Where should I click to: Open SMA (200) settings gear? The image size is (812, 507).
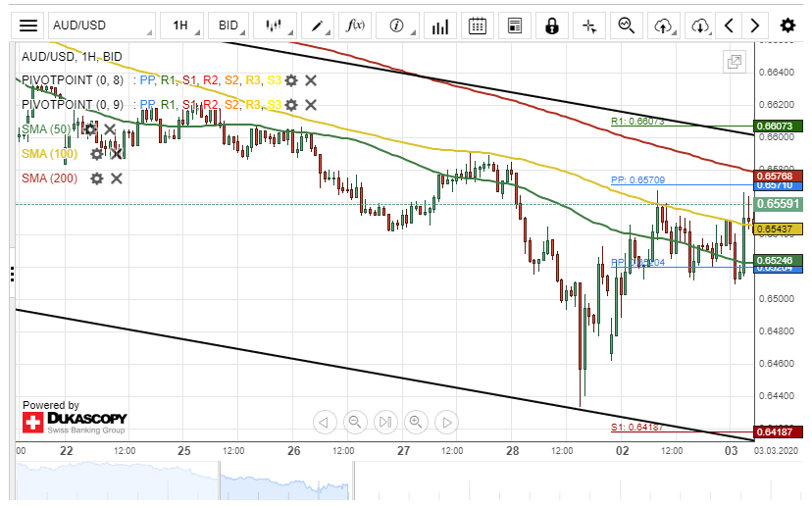pos(96,178)
